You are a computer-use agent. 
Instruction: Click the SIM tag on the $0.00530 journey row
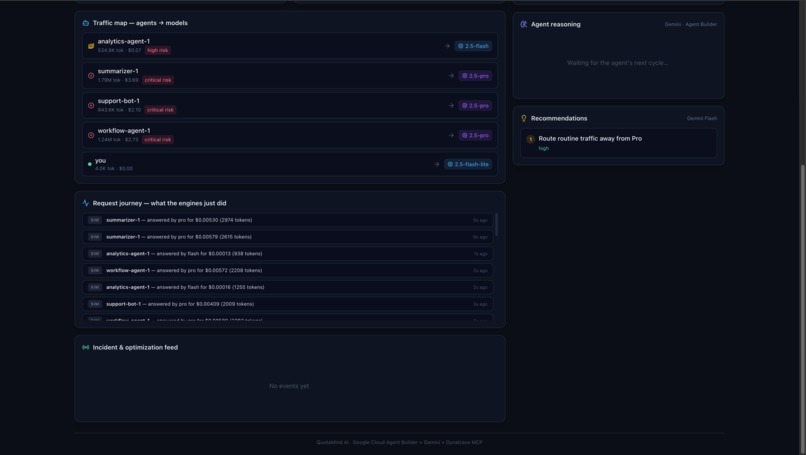tap(95, 220)
